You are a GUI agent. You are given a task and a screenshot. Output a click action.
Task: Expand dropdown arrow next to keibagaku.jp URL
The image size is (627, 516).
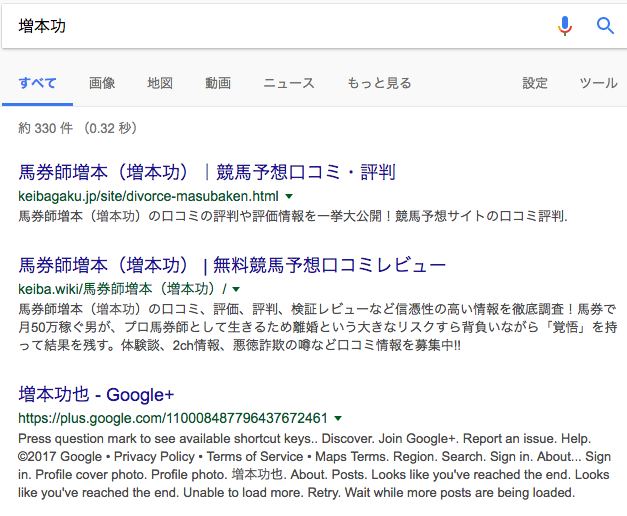coord(289,196)
